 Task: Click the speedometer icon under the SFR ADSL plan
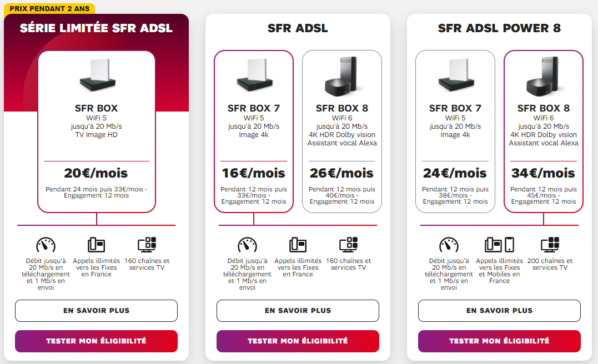(248, 245)
